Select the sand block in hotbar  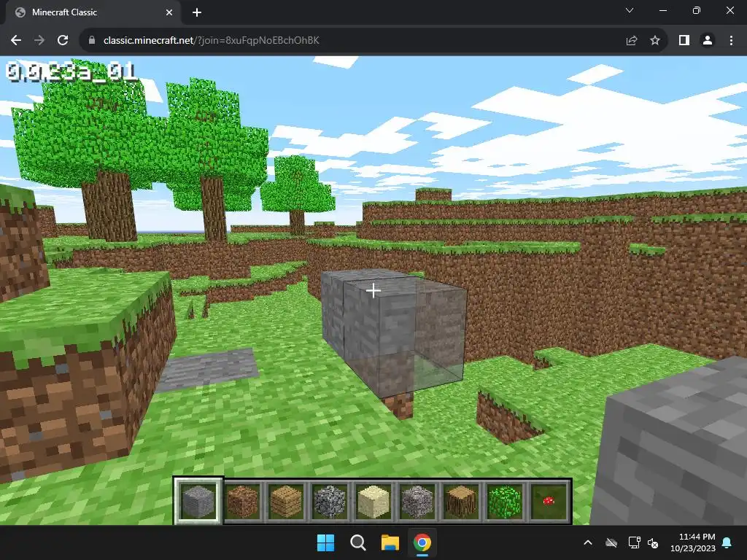click(x=373, y=501)
